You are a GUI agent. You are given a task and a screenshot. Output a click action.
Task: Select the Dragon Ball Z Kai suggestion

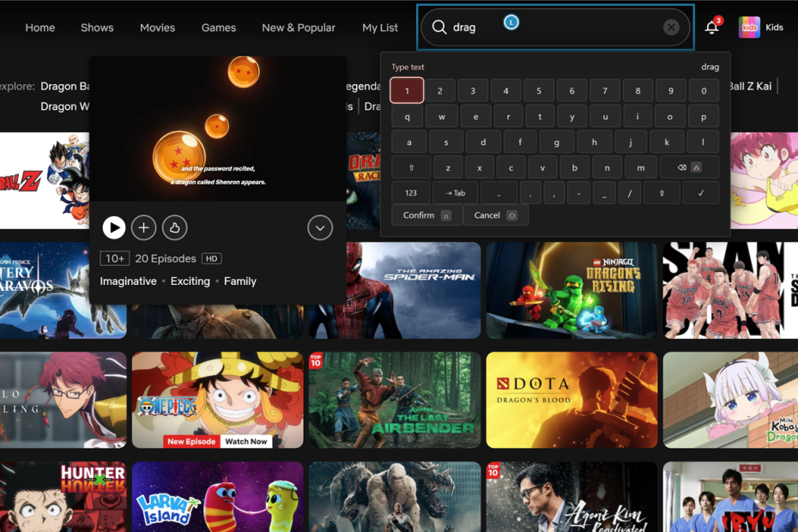pyautogui.click(x=751, y=86)
